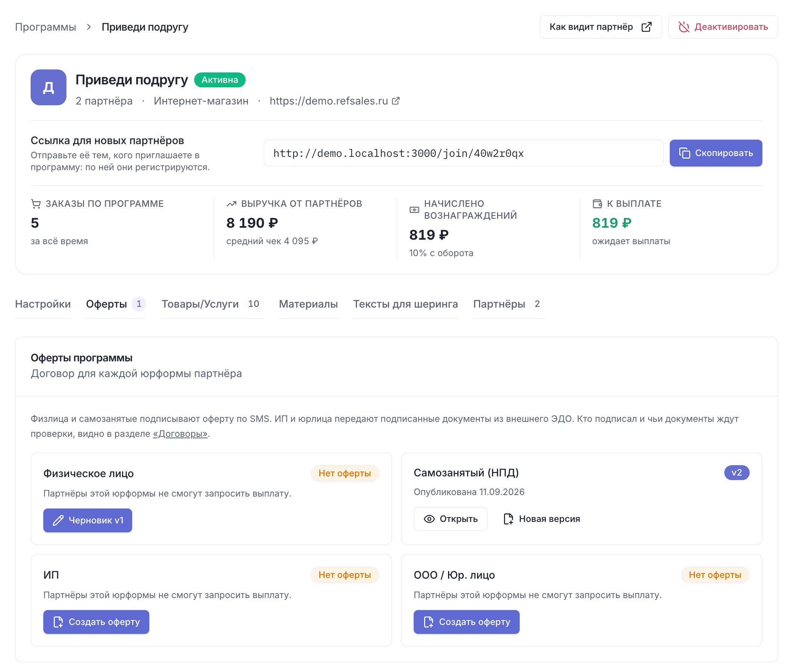The image size is (793, 672).
Task: Click the v2 version badge
Action: click(737, 473)
